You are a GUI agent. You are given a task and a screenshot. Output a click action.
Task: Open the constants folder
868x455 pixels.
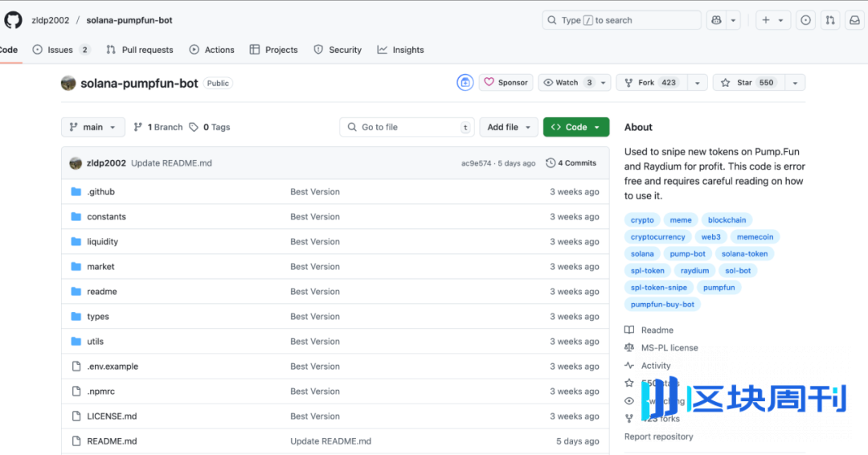(x=106, y=216)
